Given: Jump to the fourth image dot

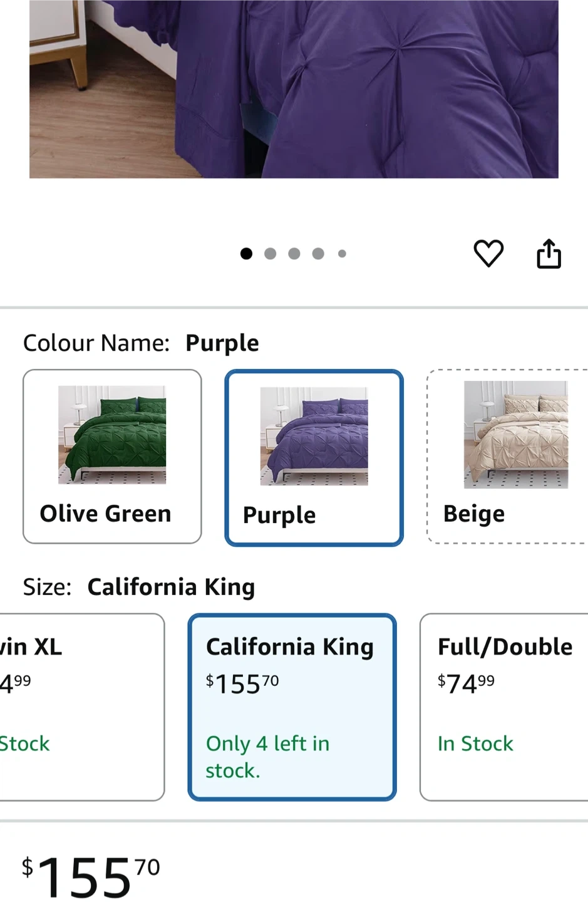Looking at the screenshot, I should coord(318,254).
